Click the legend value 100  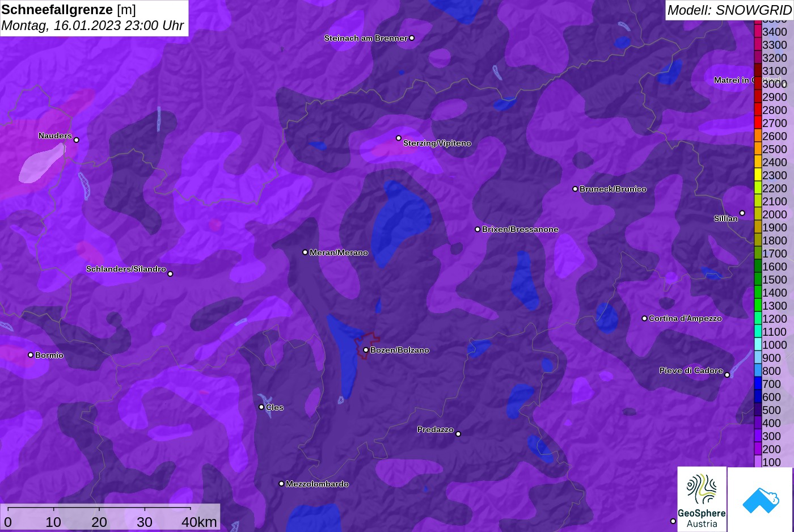point(771,462)
